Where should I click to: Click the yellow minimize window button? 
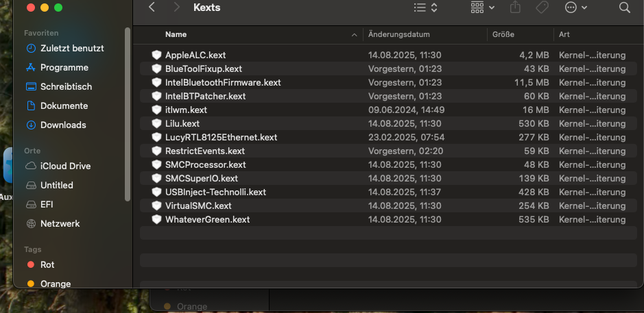(45, 8)
